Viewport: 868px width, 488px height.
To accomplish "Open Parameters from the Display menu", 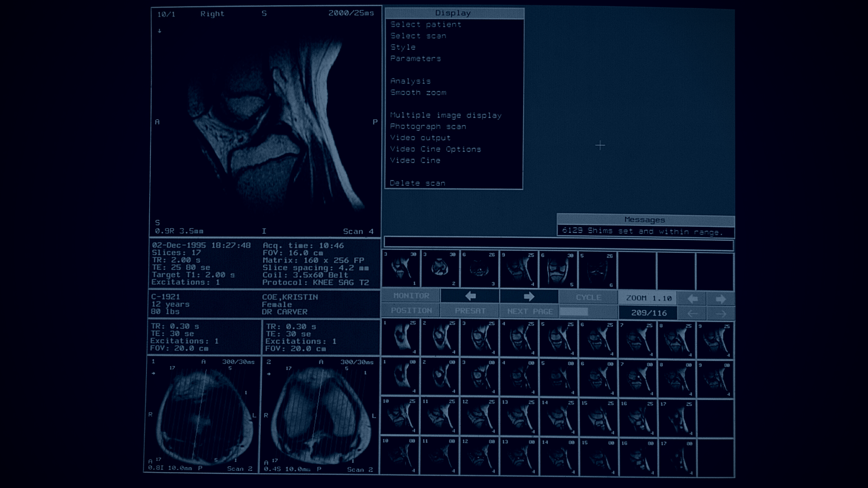I will pyautogui.click(x=415, y=58).
